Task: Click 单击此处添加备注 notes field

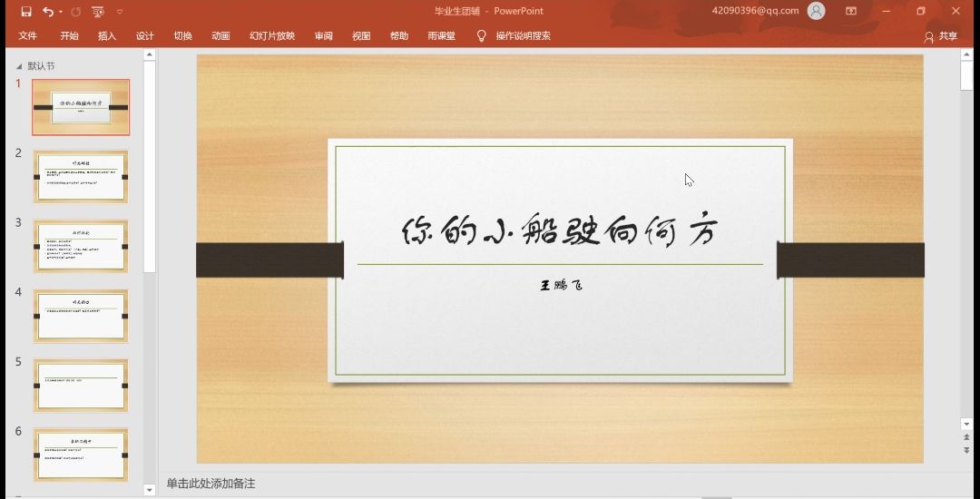Action: click(x=211, y=484)
